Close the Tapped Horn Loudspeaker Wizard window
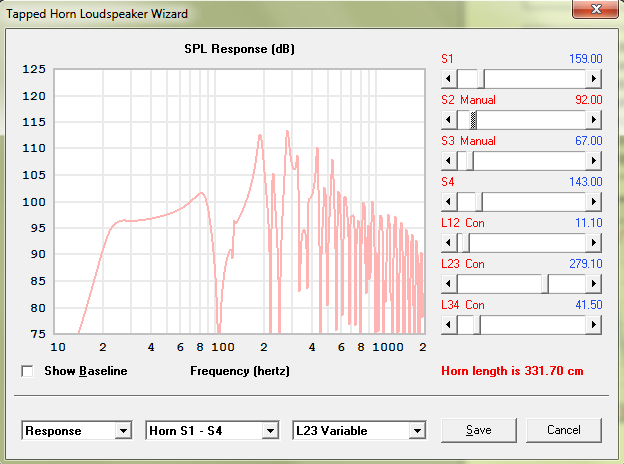The height and width of the screenshot is (464, 624). tap(595, 9)
